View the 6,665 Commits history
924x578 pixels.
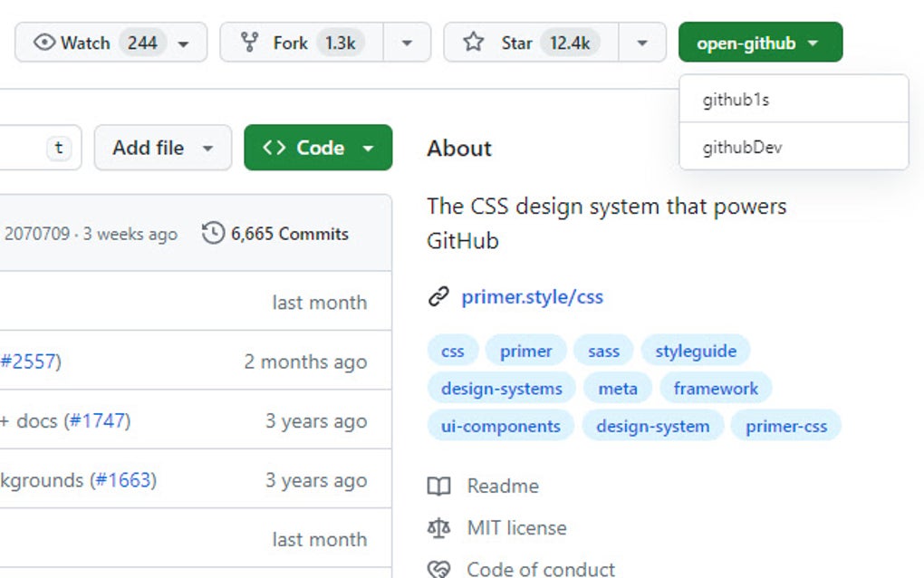(x=289, y=234)
